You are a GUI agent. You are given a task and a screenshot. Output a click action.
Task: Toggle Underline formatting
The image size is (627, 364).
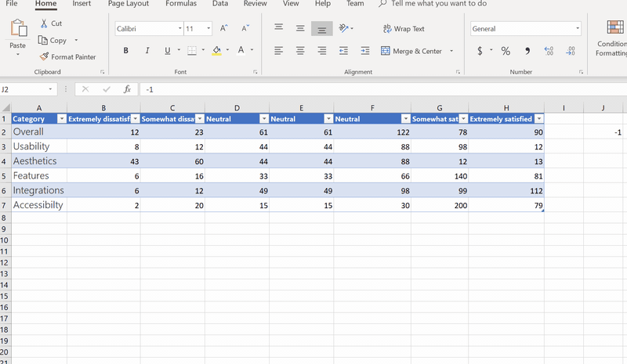coord(168,50)
